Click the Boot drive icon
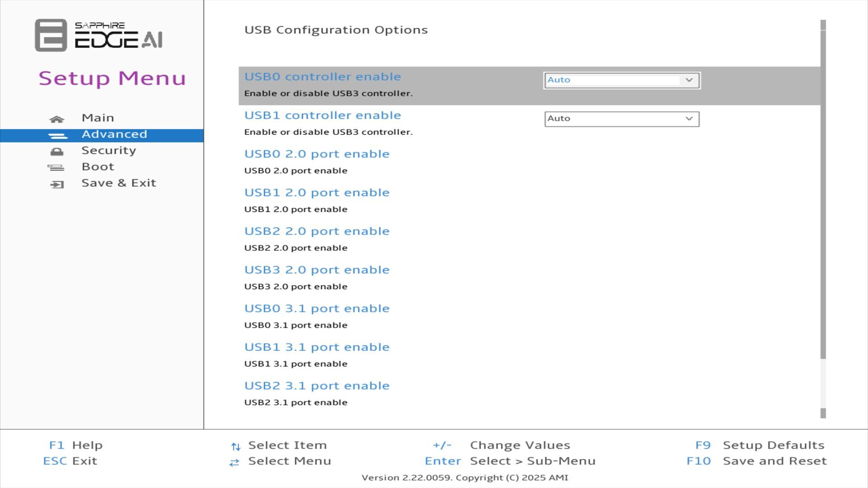This screenshot has width=868, height=488. (56, 168)
